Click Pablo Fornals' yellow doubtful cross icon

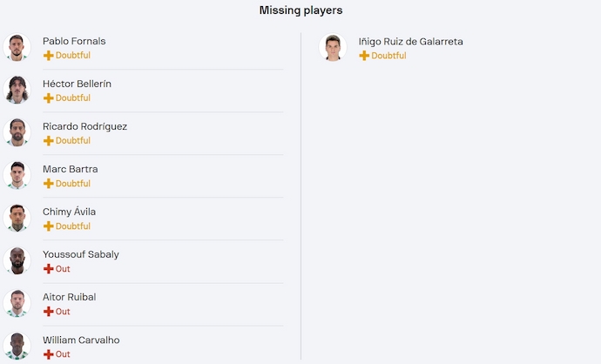[x=48, y=56]
